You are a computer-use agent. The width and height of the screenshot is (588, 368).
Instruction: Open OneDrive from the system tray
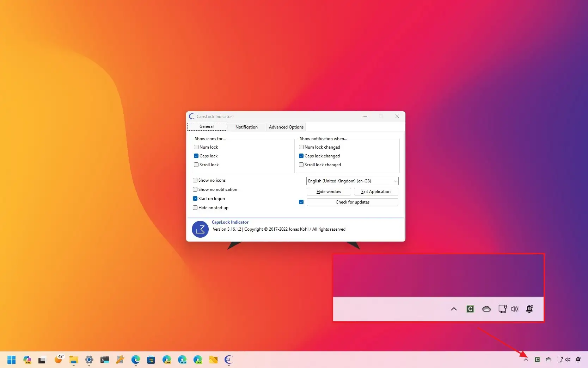tap(549, 360)
